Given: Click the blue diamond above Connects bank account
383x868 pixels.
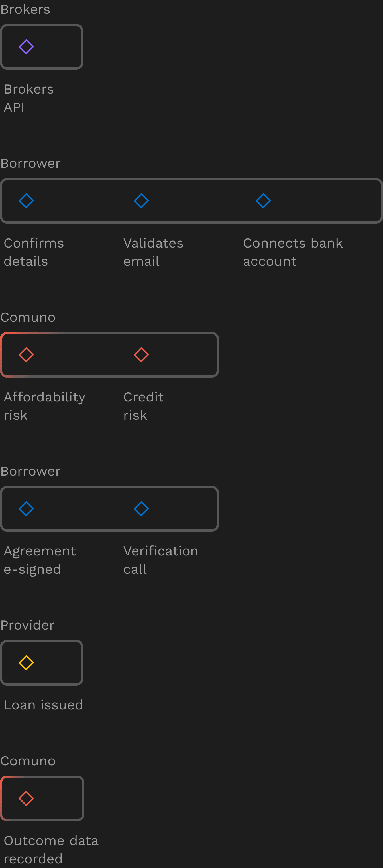Looking at the screenshot, I should pyautogui.click(x=263, y=201).
